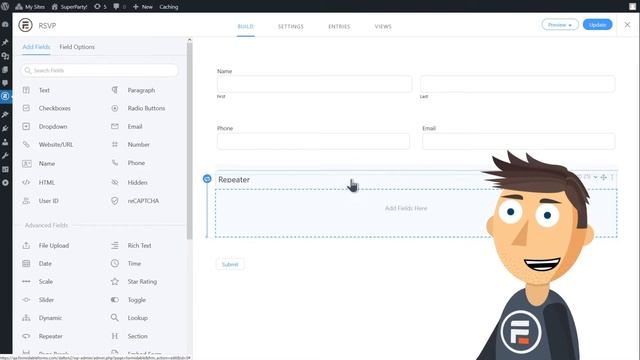Click the WordPress logo icon
Image resolution: width=640 pixels, height=360 pixels.
pos(5,7)
